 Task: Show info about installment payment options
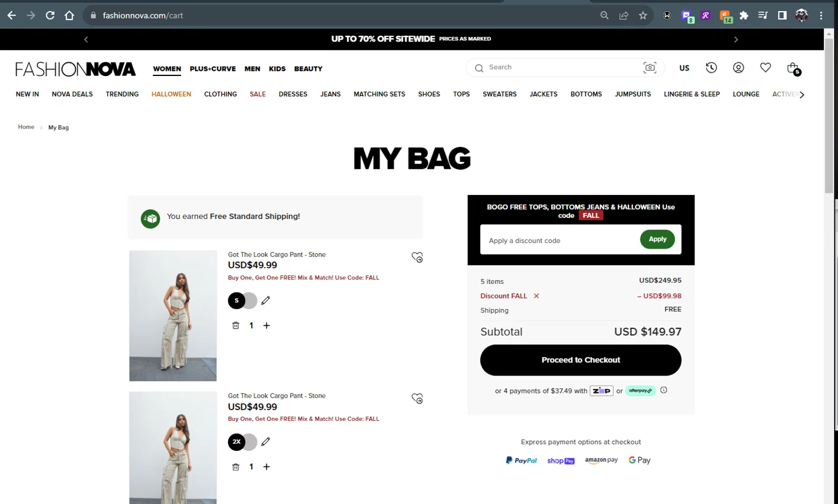coord(664,391)
